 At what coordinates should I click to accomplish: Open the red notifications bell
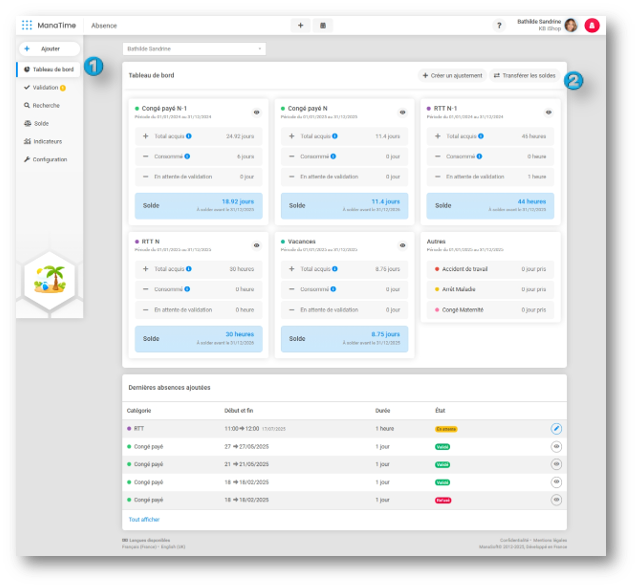tap(592, 25)
